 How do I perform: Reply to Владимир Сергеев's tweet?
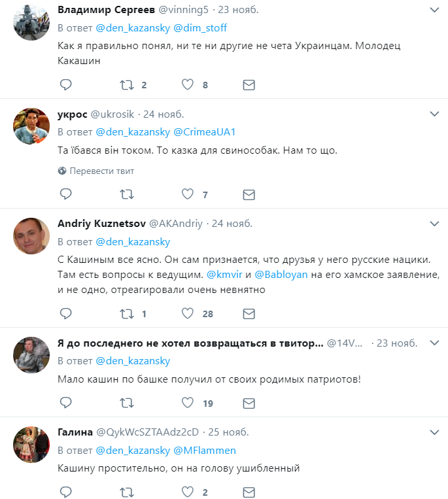tap(65, 85)
